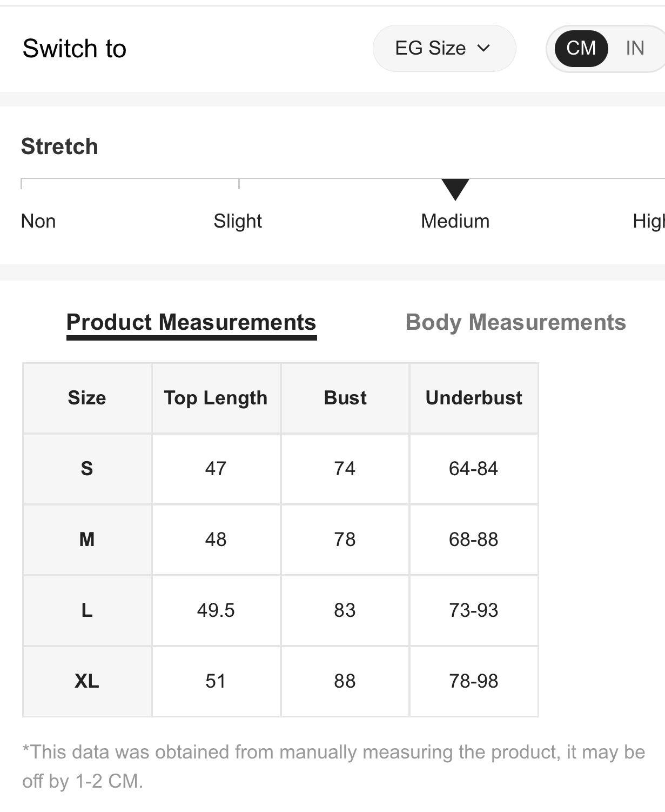Screen dimensions: 665x812
Task: Select the S size row header
Action: [x=87, y=469]
